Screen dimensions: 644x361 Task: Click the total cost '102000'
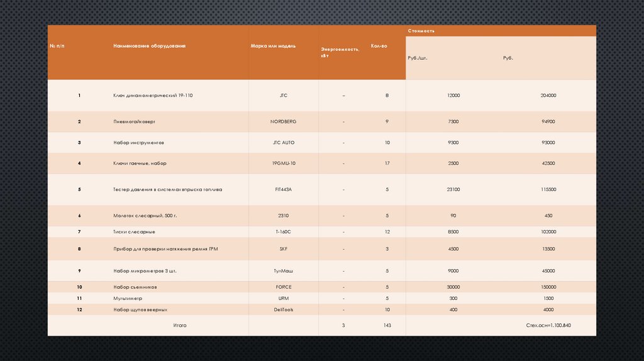[x=548, y=231]
